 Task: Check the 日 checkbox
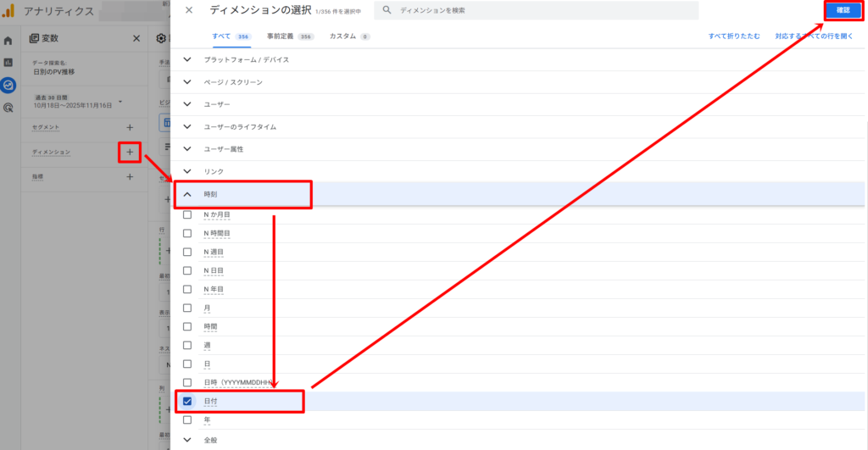pyautogui.click(x=187, y=364)
